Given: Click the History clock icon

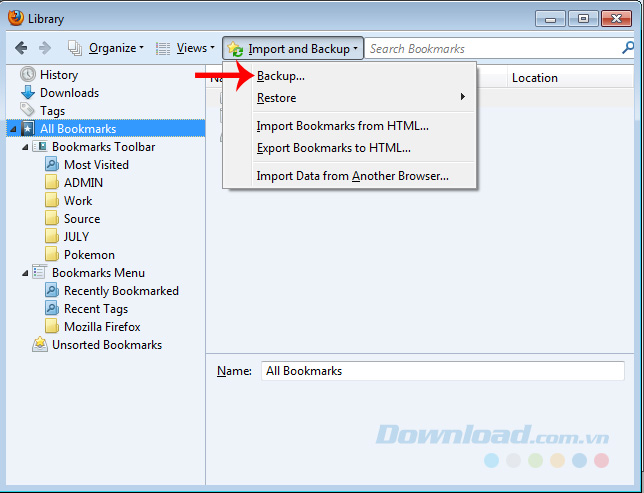Looking at the screenshot, I should pos(28,74).
